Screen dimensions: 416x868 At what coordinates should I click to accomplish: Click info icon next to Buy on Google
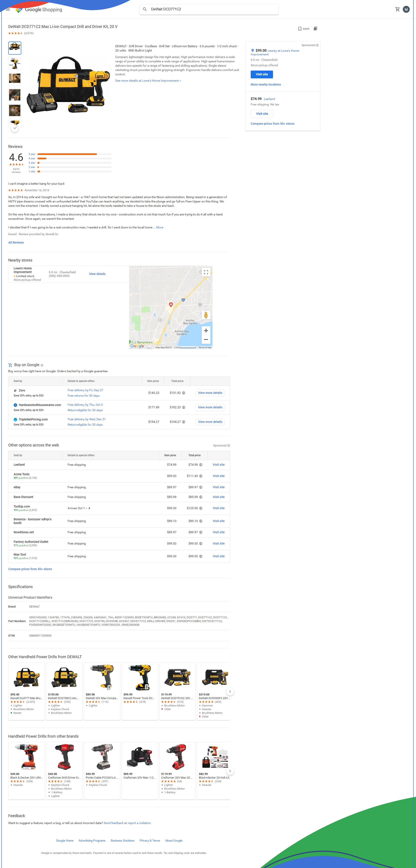coord(42,365)
